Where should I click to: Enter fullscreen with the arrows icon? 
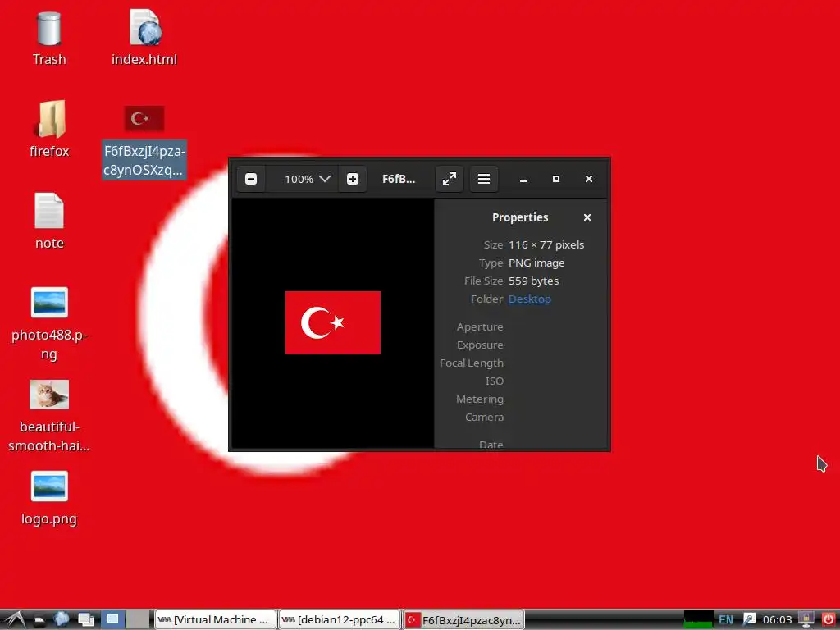click(450, 179)
